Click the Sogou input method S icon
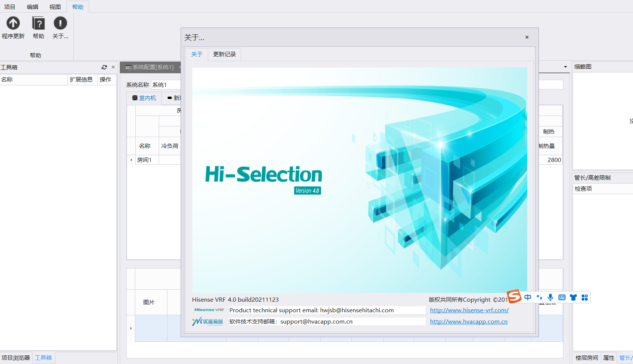The height and width of the screenshot is (364, 633). click(x=514, y=296)
